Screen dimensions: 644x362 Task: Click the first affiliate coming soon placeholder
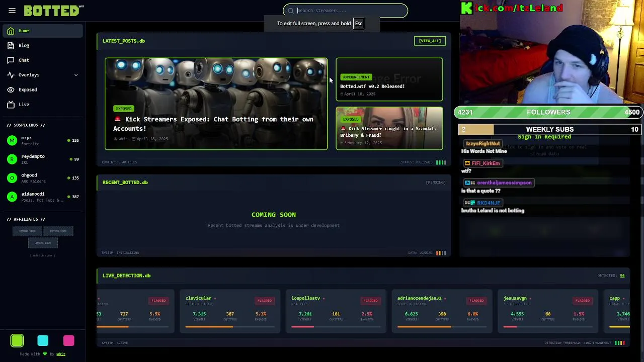[28, 231]
